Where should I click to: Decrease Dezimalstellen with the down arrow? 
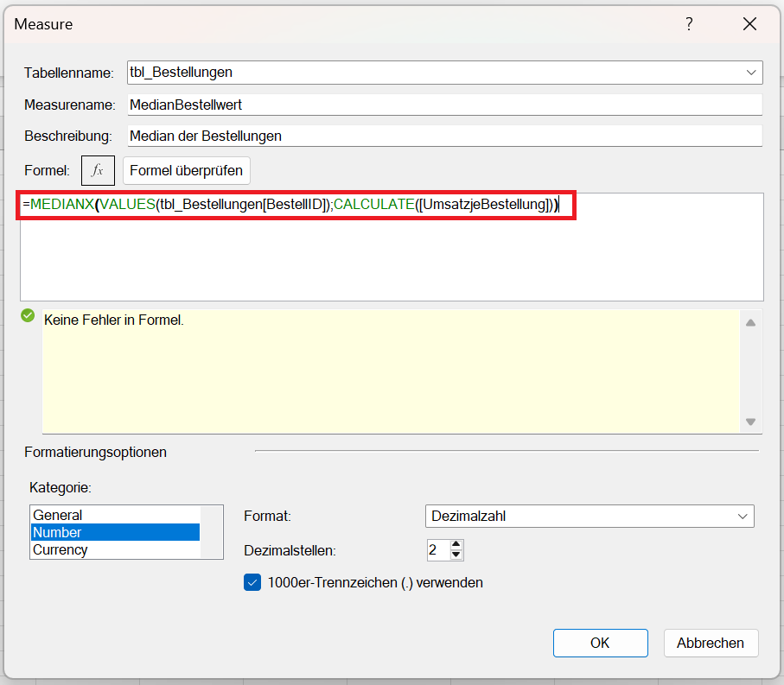tap(457, 555)
